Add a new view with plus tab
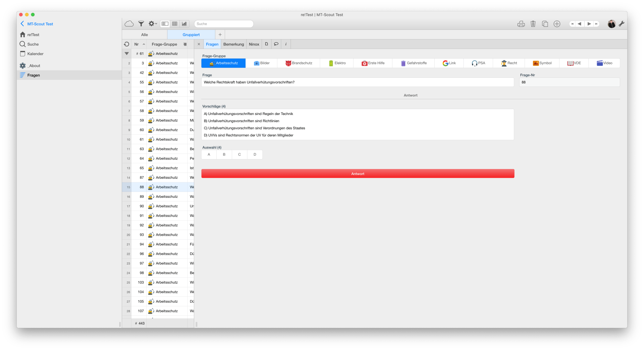The width and height of the screenshot is (644, 350). point(220,35)
